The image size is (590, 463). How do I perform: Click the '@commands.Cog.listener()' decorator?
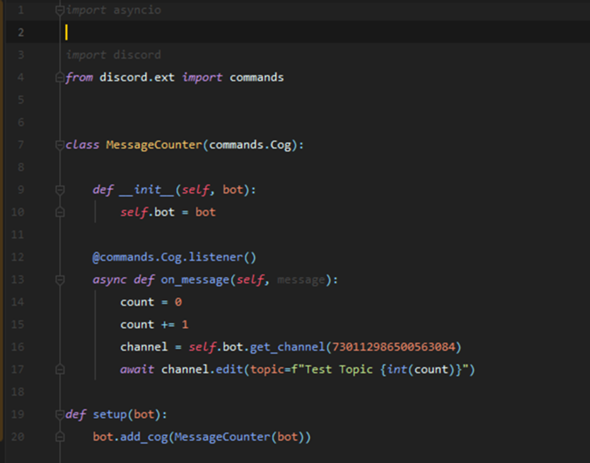pos(174,257)
